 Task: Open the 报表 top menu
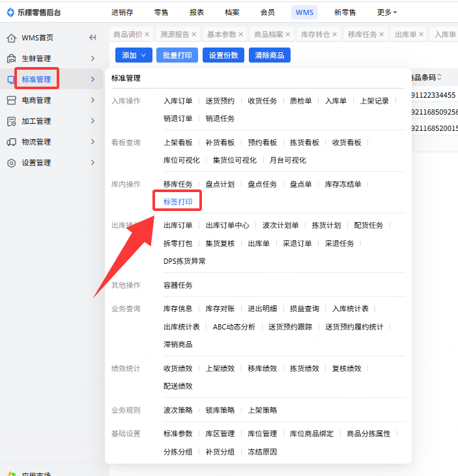(x=197, y=12)
